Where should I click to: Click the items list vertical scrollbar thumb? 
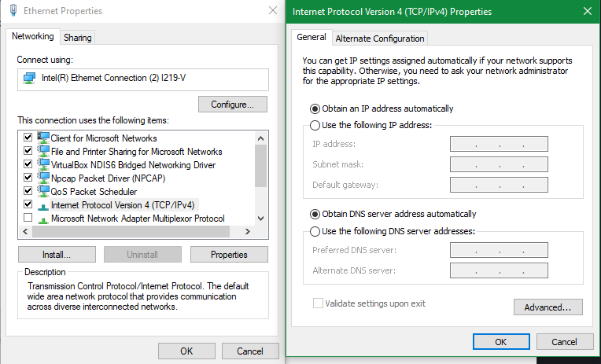(260, 167)
